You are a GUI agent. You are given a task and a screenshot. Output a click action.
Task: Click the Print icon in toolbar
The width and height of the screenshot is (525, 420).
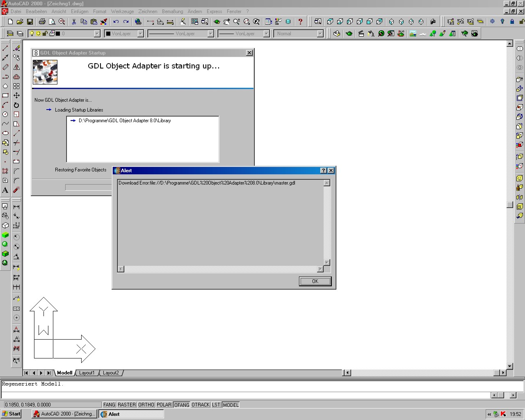point(42,22)
